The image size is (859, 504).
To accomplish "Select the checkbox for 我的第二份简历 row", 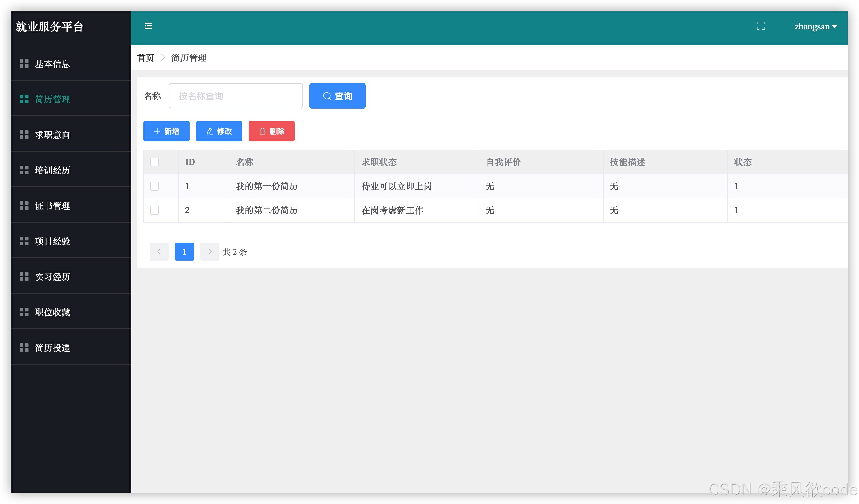I will 155,210.
